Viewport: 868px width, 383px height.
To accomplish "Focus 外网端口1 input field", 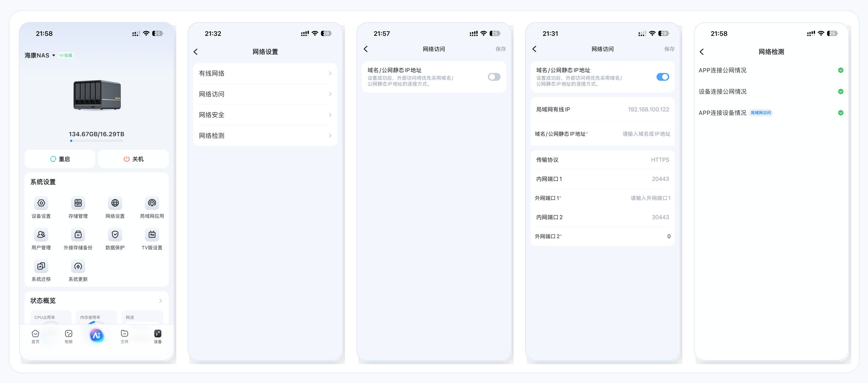I will pyautogui.click(x=650, y=198).
